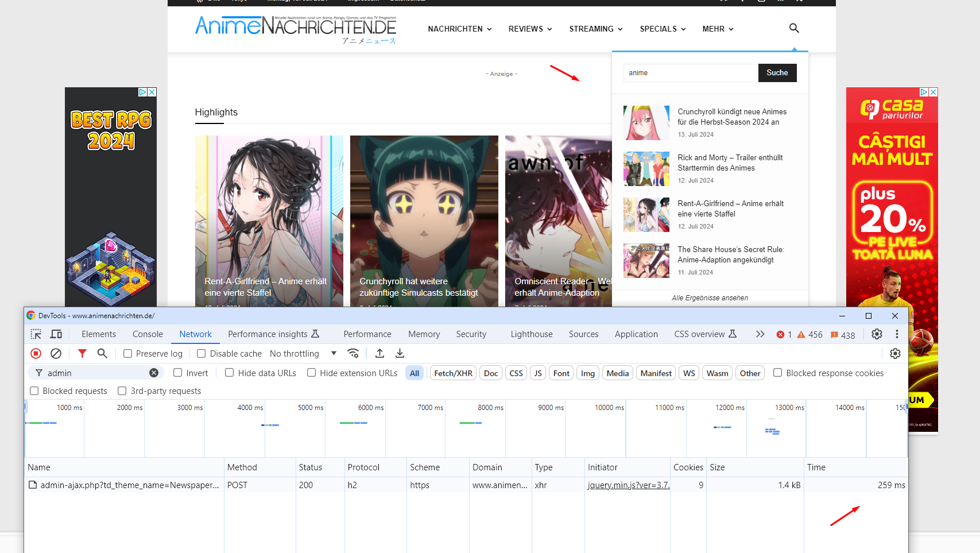Open Crunchyroll Herbst-Season result thumbnail
980x553 pixels.
click(646, 123)
